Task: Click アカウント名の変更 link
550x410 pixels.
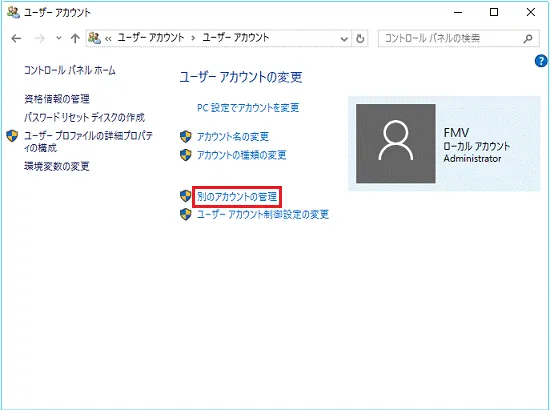Action: click(233, 136)
